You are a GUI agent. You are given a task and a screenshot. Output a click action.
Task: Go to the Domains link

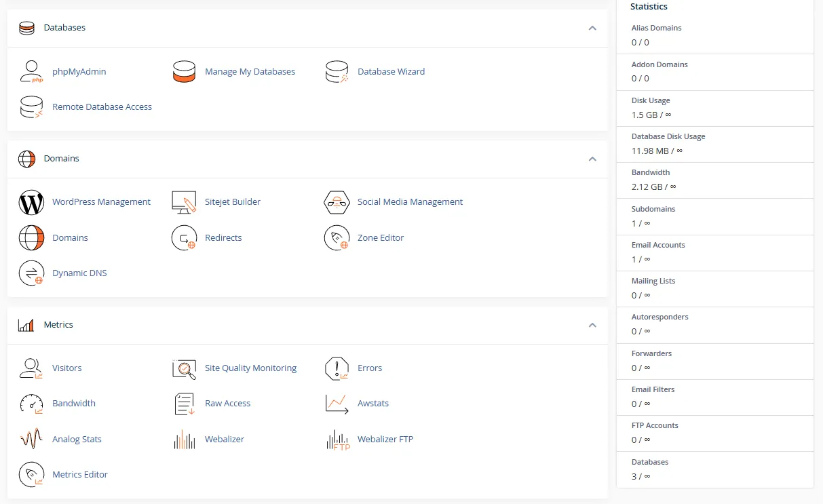pyautogui.click(x=70, y=238)
